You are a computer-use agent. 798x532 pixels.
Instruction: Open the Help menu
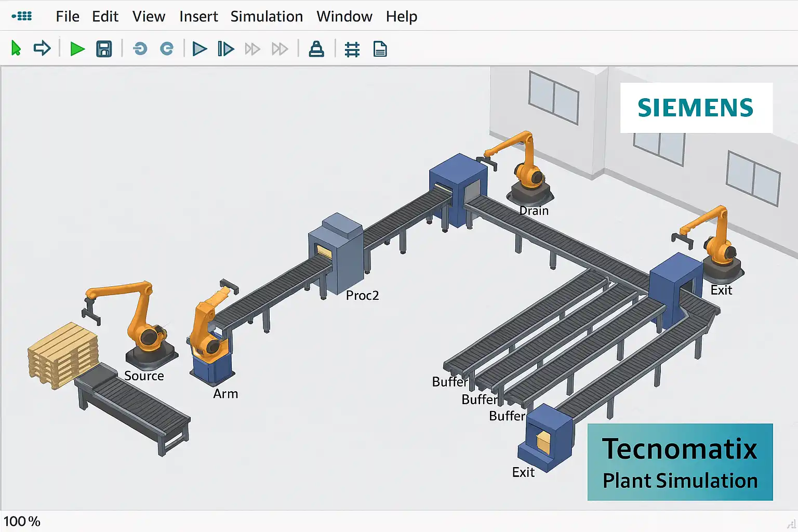coord(402,17)
